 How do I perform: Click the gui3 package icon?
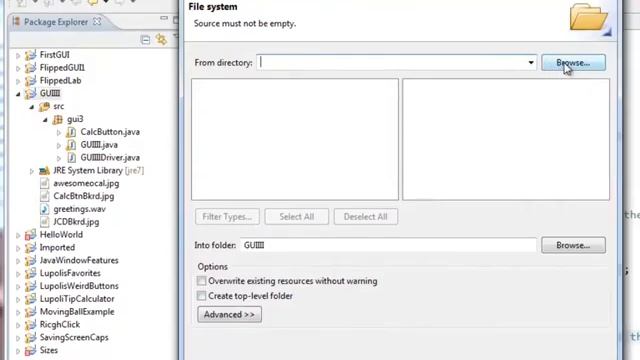pos(58,119)
